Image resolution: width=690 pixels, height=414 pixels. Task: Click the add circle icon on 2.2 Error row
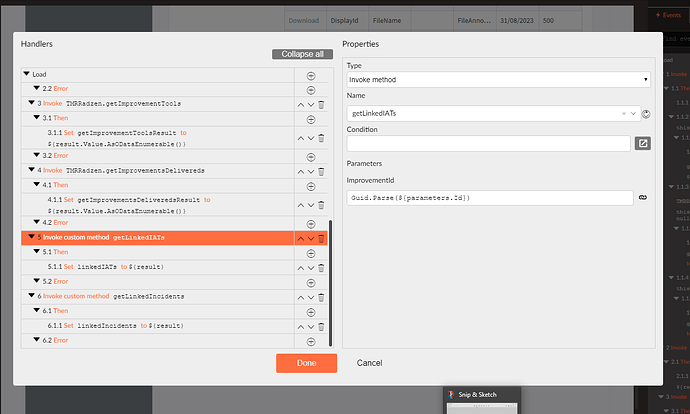point(311,90)
